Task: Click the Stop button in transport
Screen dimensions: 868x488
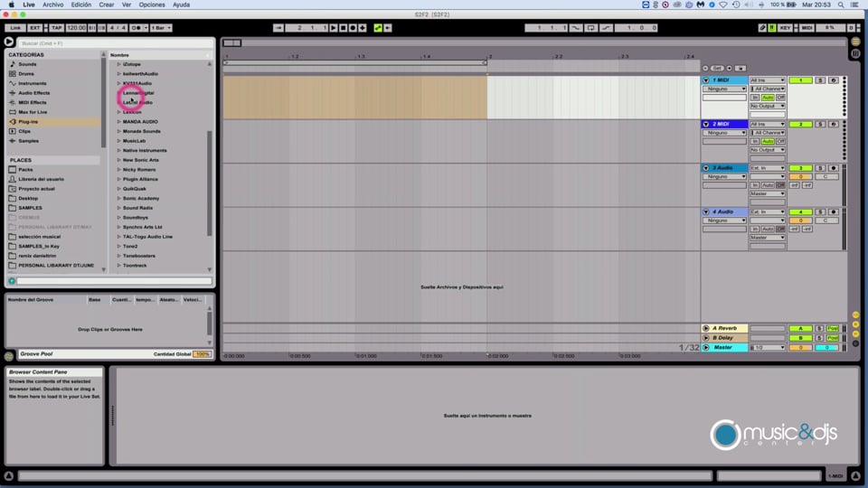Action: pyautogui.click(x=344, y=28)
